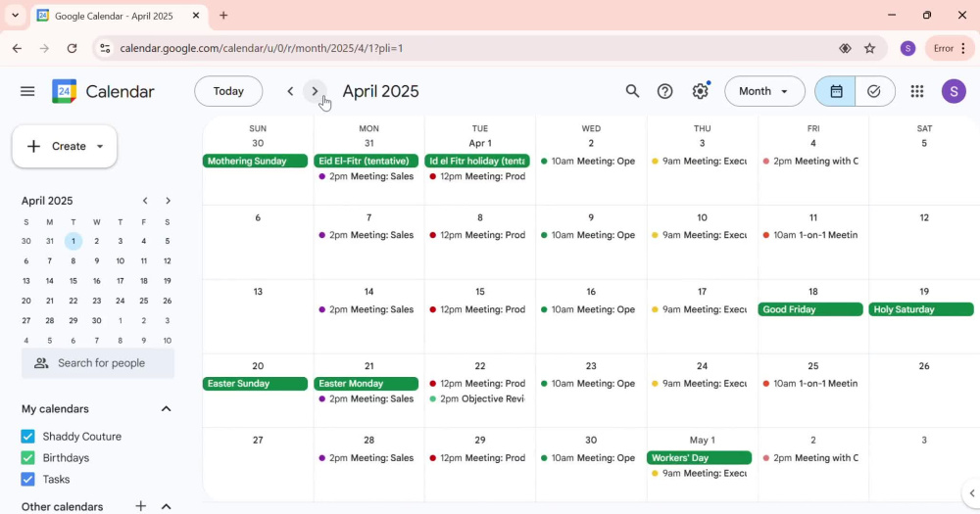Open the main menu hamburger icon
This screenshot has width=980, height=514.
(27, 91)
